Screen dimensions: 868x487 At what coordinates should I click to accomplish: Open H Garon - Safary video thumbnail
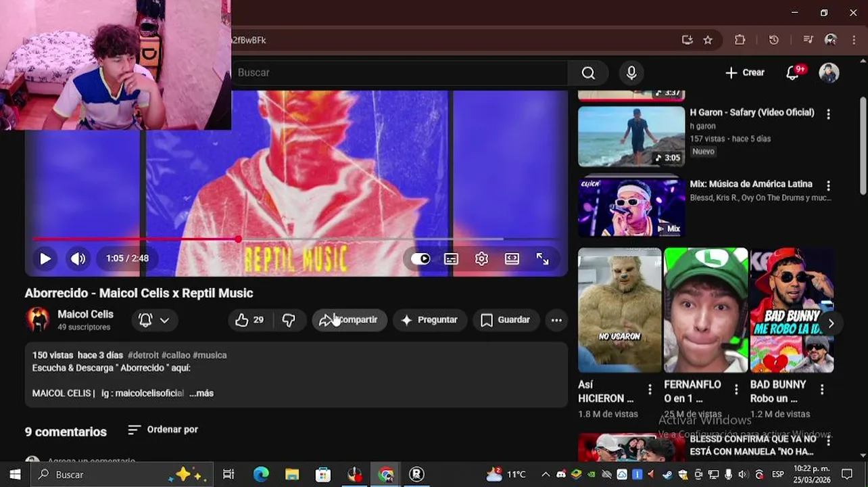(631, 137)
